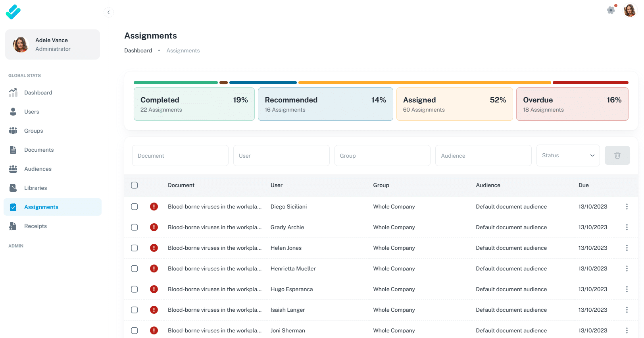Check the box for Diego Siciliani row
644x338 pixels.
135,207
